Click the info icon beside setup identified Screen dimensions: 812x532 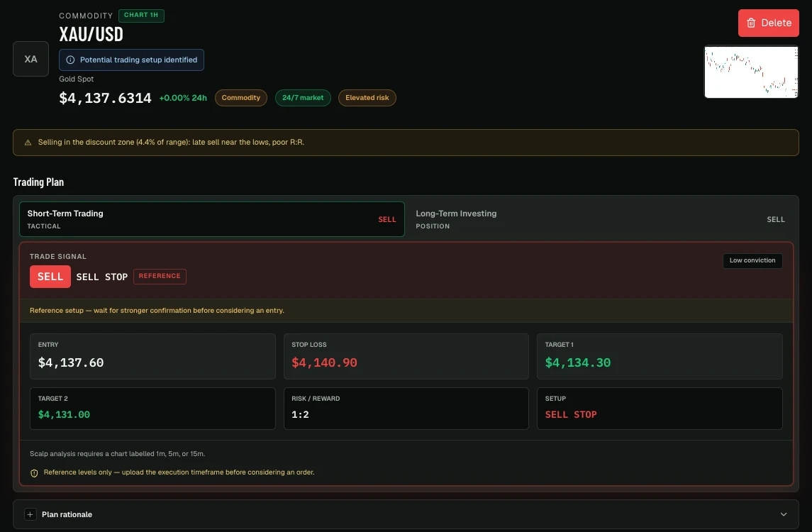70,60
